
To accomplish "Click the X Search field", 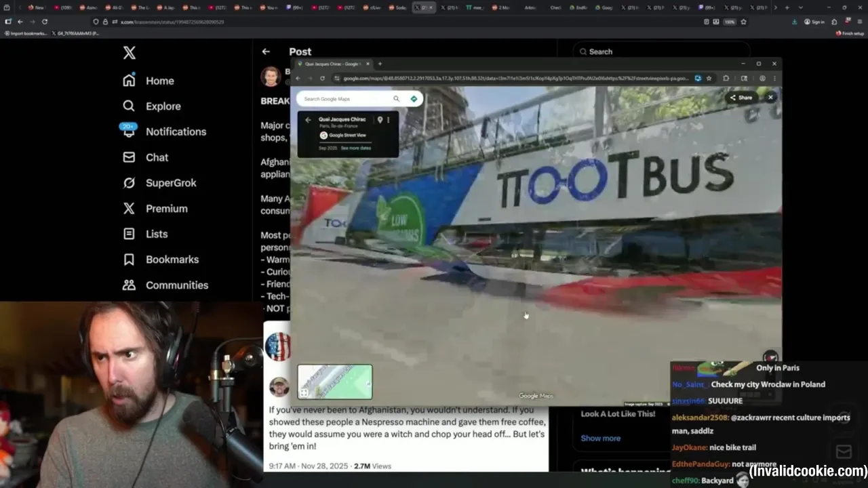I will pyautogui.click(x=662, y=52).
